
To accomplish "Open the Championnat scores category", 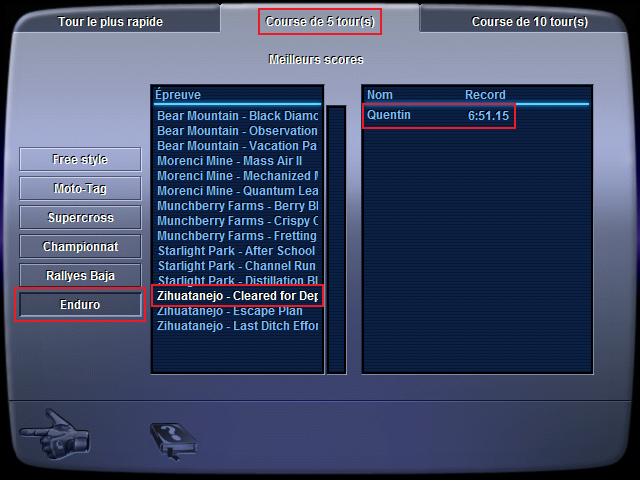I will [x=80, y=246].
